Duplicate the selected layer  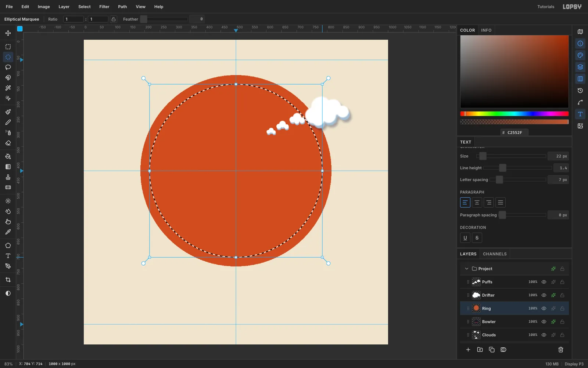[492, 350]
